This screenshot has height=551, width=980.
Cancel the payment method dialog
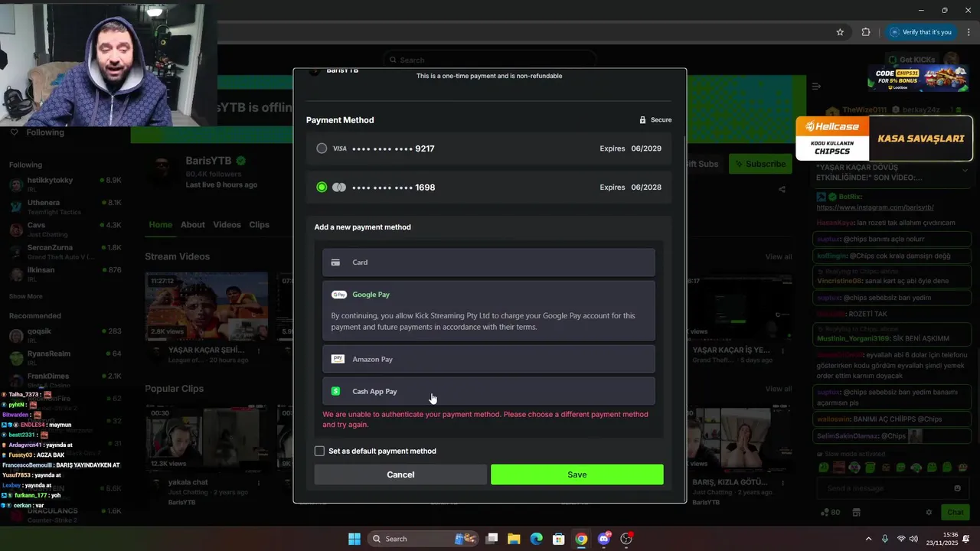point(400,474)
